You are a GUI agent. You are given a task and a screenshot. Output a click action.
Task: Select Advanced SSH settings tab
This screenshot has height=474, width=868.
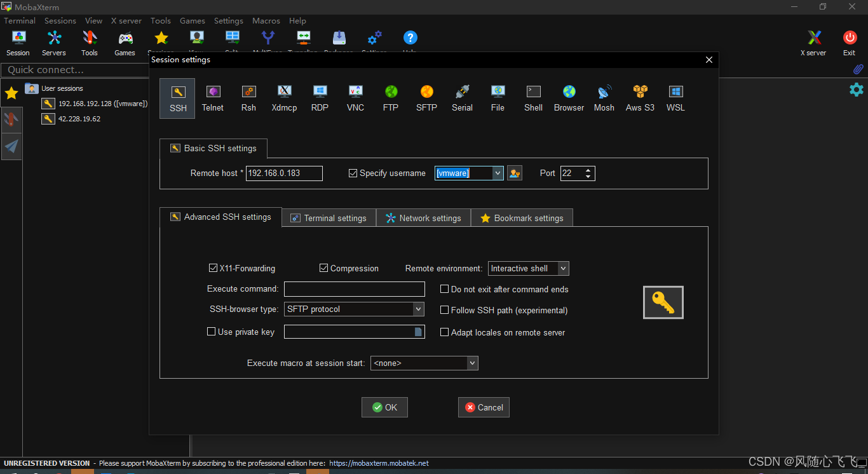(x=220, y=217)
